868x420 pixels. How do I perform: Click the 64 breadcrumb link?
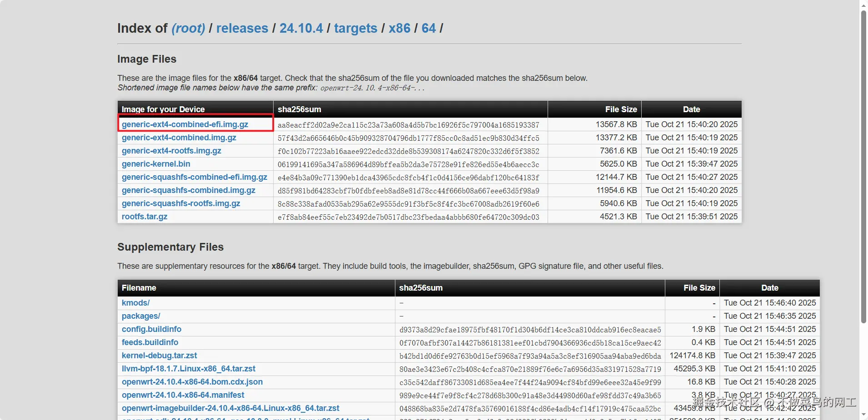pos(429,28)
